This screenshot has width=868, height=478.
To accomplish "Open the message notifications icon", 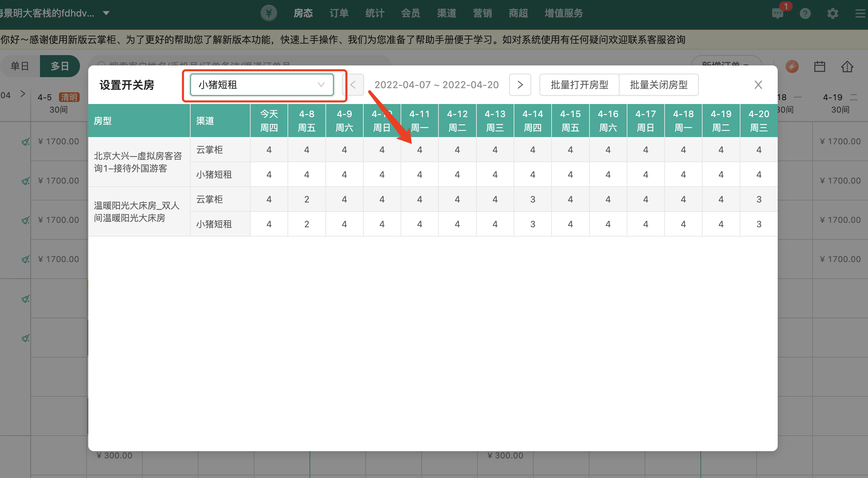I will click(778, 13).
